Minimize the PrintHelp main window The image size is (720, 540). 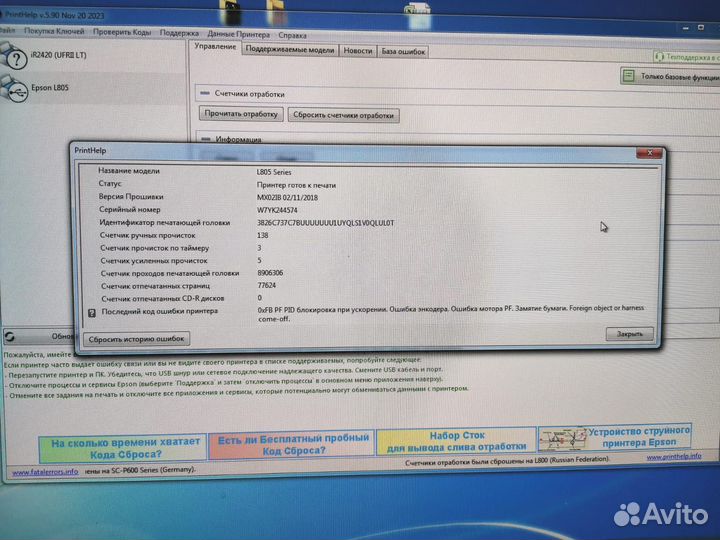686,28
